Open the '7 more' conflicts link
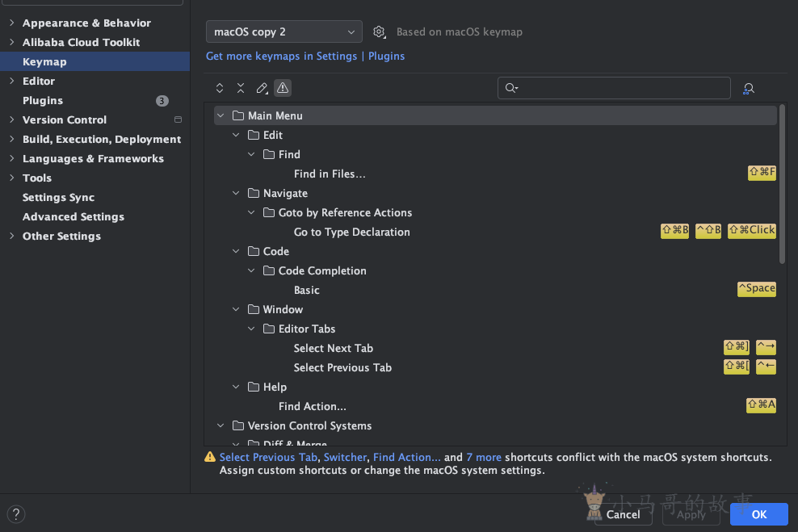This screenshot has height=532, width=798. pyautogui.click(x=484, y=457)
